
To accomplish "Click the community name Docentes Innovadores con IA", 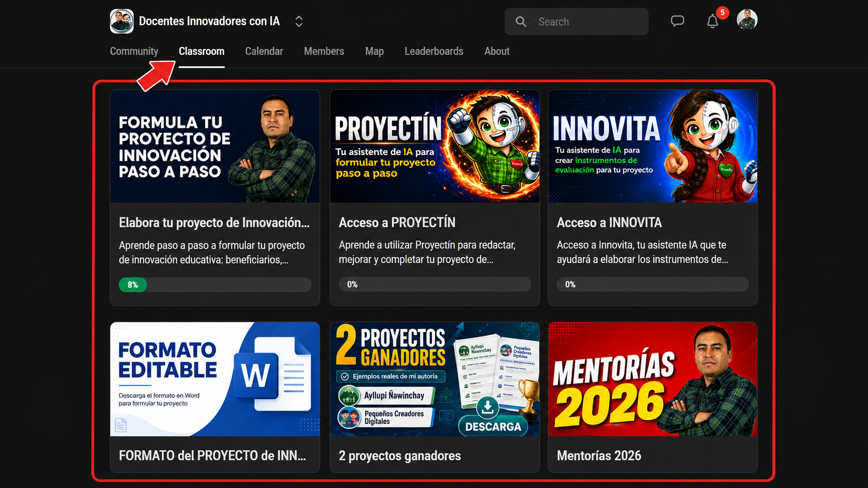I will (209, 21).
